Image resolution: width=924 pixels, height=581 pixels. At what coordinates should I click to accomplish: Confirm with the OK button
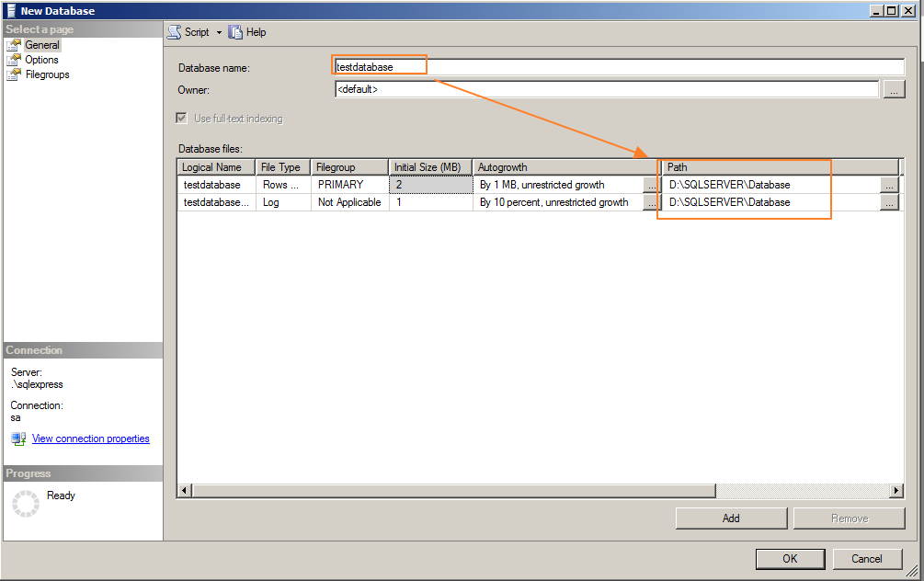790,558
